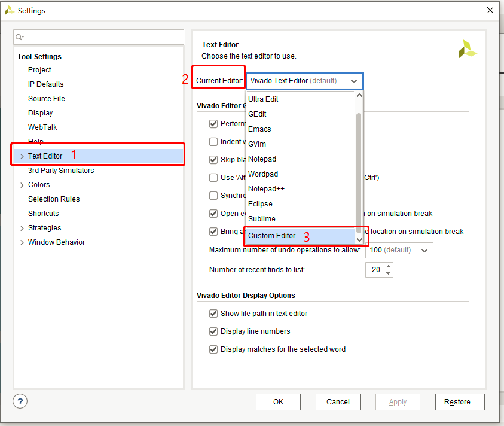The image size is (504, 426).
Task: Click the help question mark icon
Action: coord(20,401)
